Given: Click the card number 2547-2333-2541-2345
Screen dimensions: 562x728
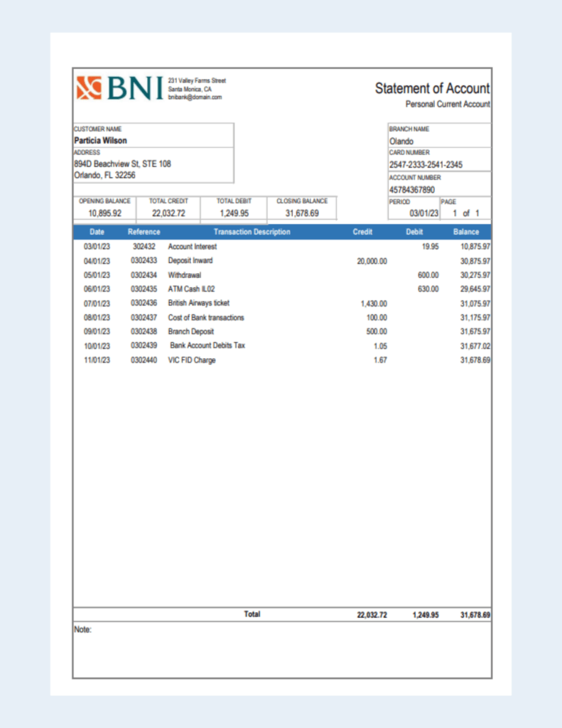Looking at the screenshot, I should [426, 165].
